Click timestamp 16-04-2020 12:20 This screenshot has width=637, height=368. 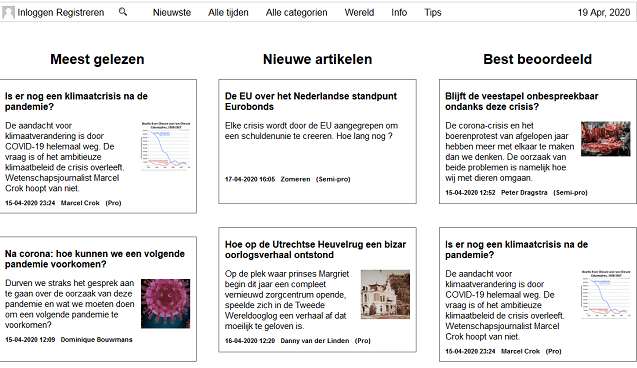250,340
